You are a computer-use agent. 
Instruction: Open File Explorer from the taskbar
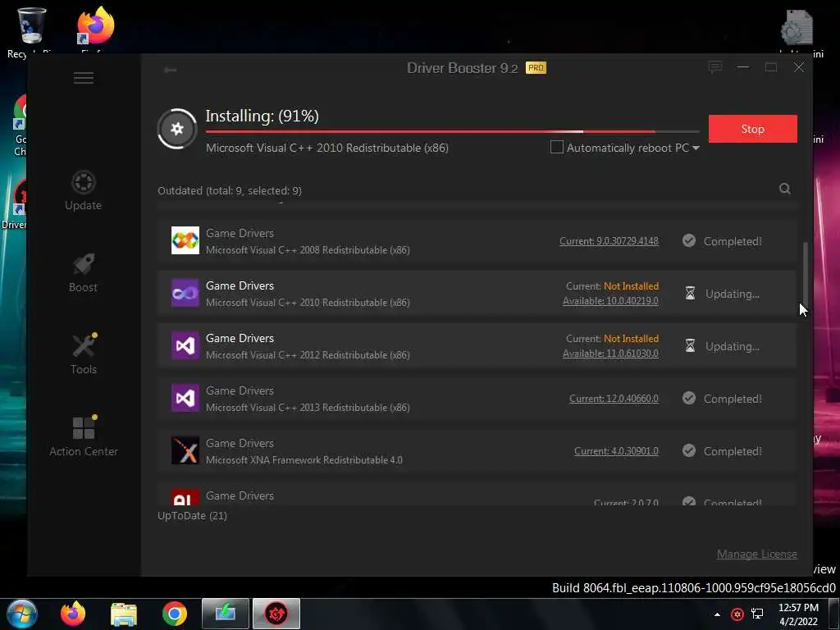[x=124, y=614]
